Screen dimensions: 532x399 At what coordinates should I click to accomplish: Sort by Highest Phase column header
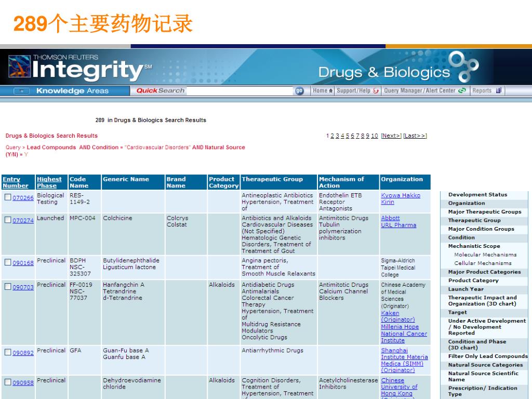[49, 182]
